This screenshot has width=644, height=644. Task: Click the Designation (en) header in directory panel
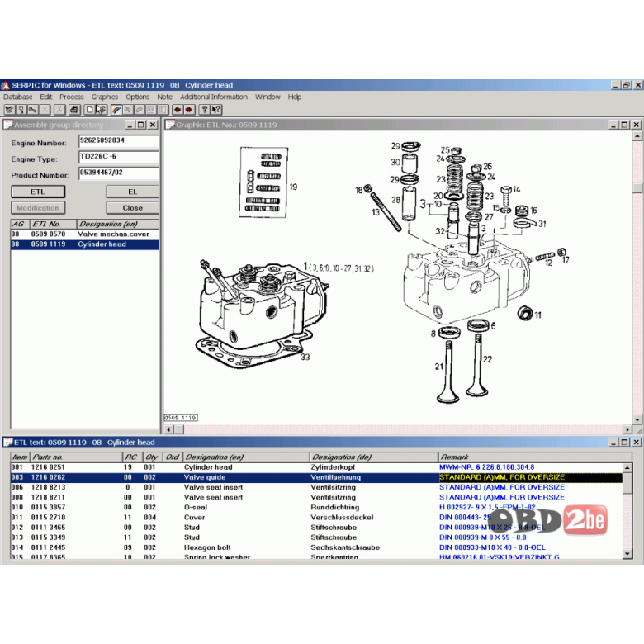(x=118, y=225)
